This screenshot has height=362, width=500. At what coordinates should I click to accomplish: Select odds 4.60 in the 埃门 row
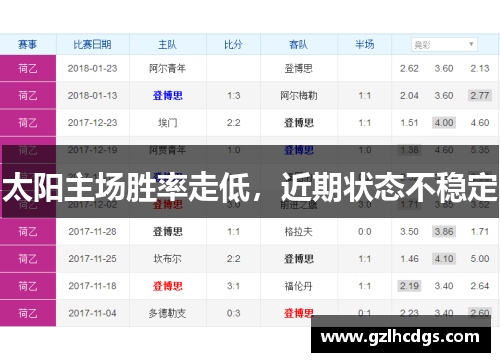pos(480,123)
